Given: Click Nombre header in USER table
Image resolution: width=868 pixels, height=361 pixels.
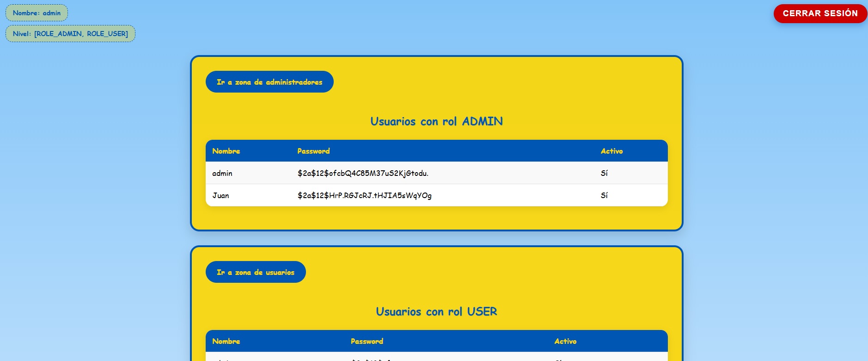Looking at the screenshot, I should point(226,341).
